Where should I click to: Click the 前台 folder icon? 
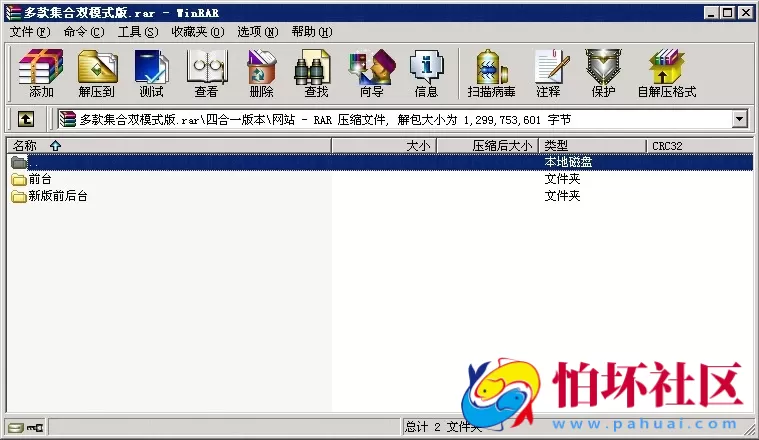point(19,180)
